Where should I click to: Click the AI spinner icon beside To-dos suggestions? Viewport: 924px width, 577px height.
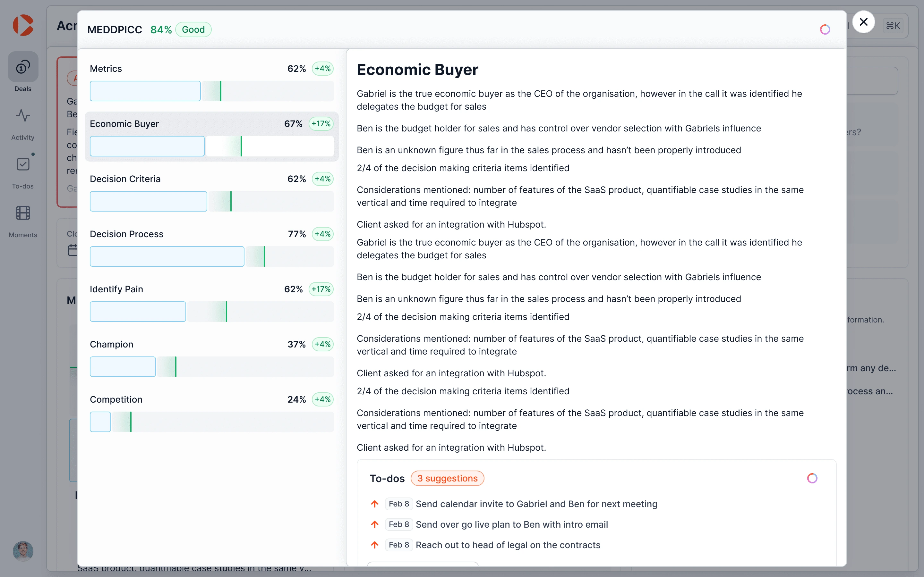[812, 478]
